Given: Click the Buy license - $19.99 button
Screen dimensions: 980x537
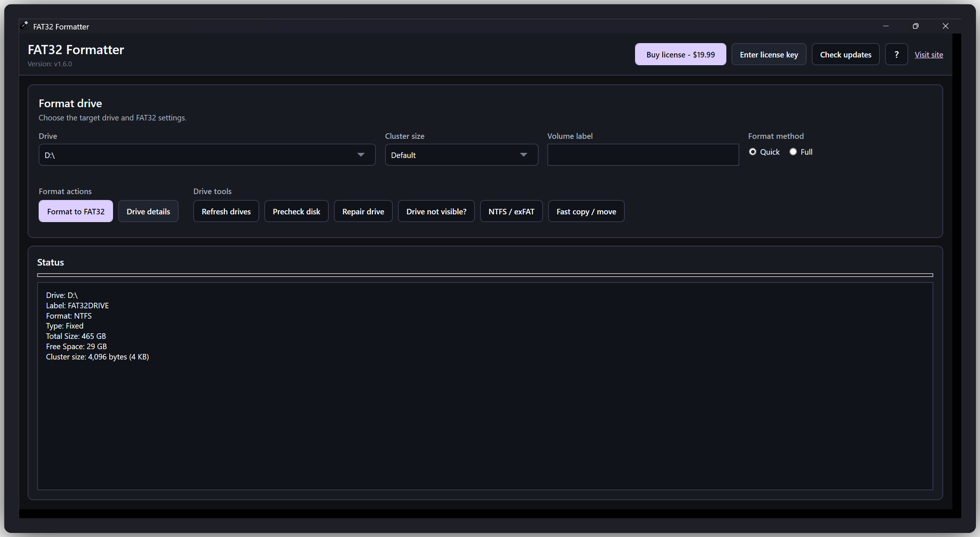Looking at the screenshot, I should [680, 55].
